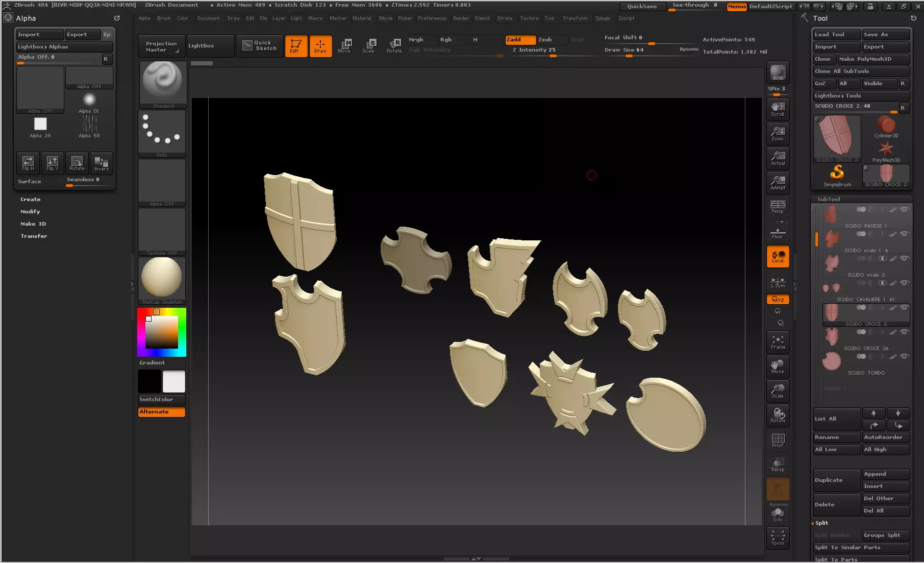Open Lightbox Alphas browser

pyautogui.click(x=65, y=47)
